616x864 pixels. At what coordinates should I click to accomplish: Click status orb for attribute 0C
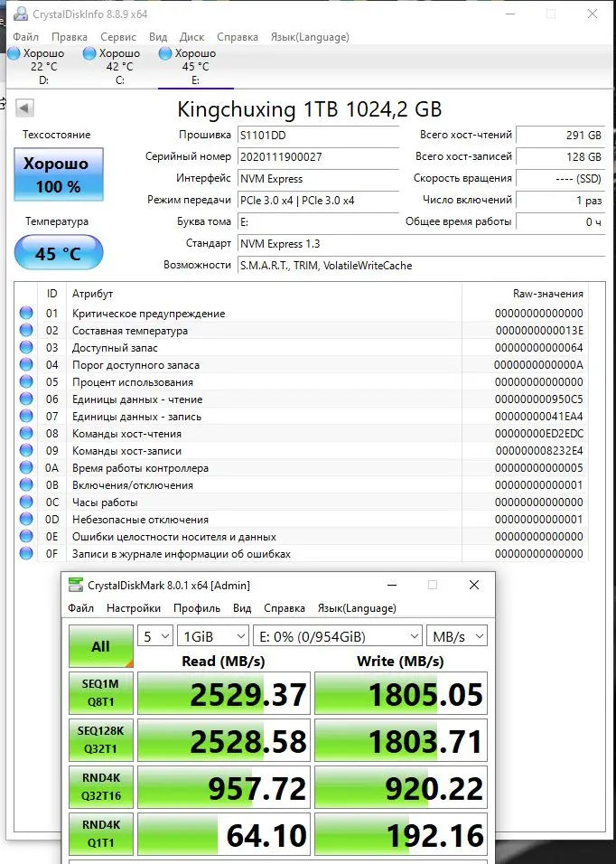[x=26, y=502]
